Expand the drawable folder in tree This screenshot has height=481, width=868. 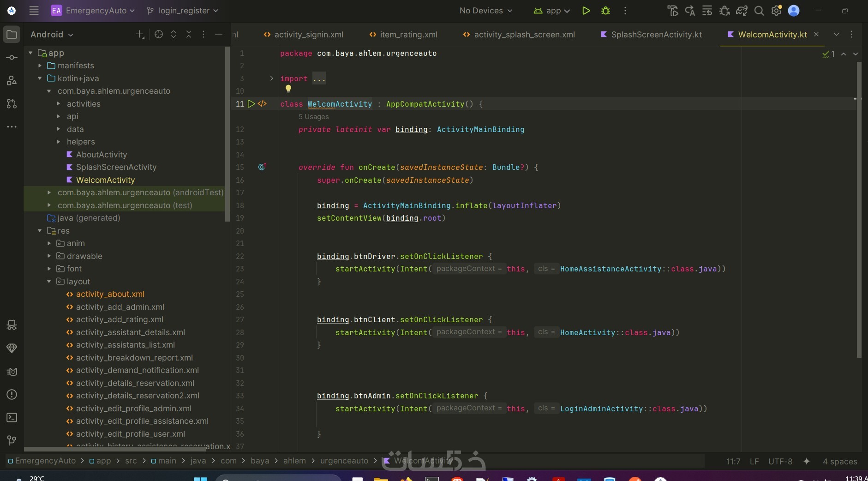49,256
